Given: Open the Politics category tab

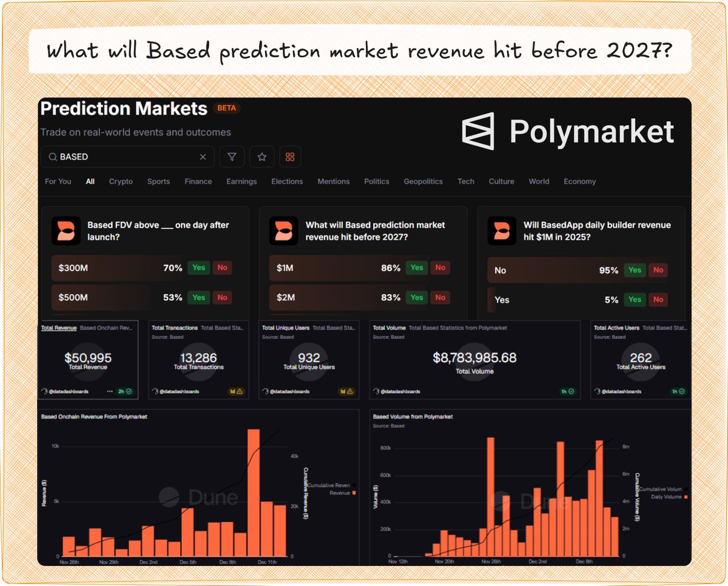Looking at the screenshot, I should (377, 181).
